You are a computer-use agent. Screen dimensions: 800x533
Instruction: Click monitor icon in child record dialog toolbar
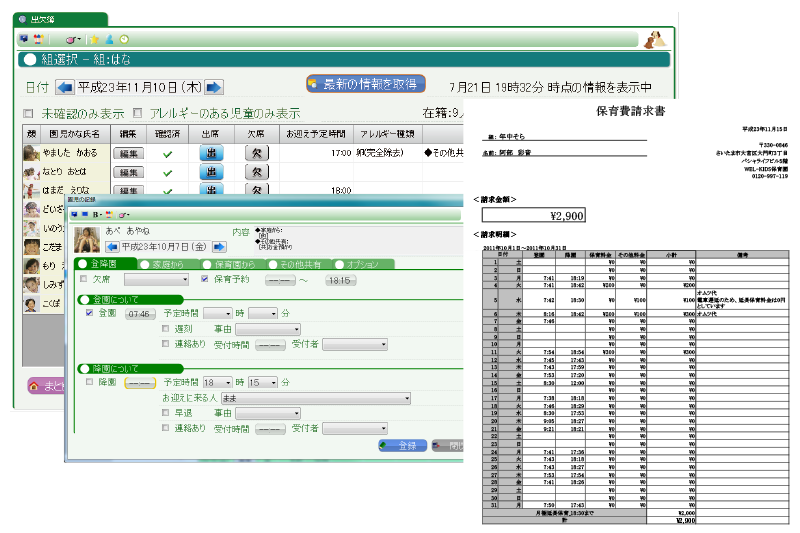tap(75, 215)
